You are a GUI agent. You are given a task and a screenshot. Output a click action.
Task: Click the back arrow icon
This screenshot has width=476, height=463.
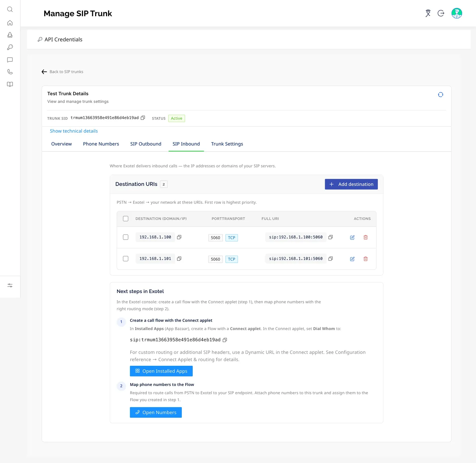point(44,72)
